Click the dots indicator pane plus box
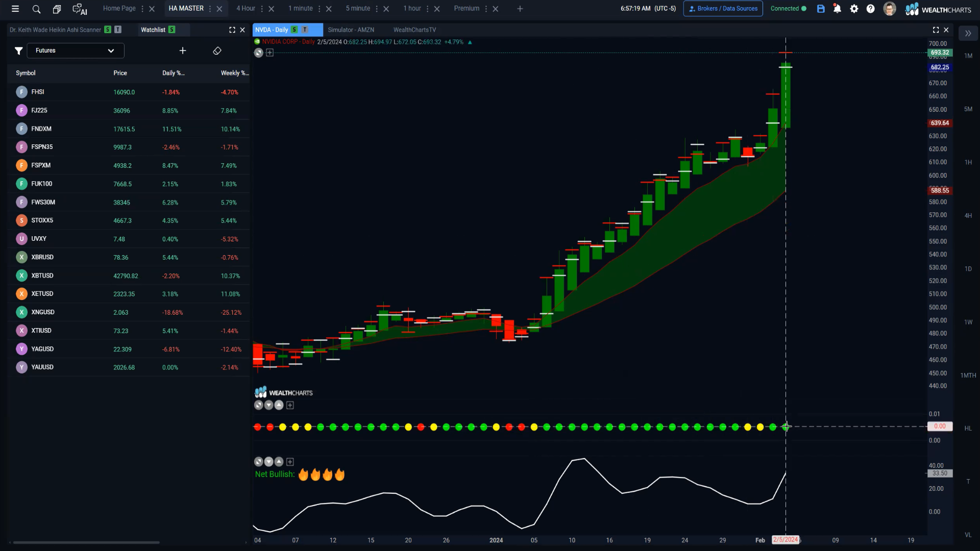This screenshot has height=551, width=980. pyautogui.click(x=290, y=405)
